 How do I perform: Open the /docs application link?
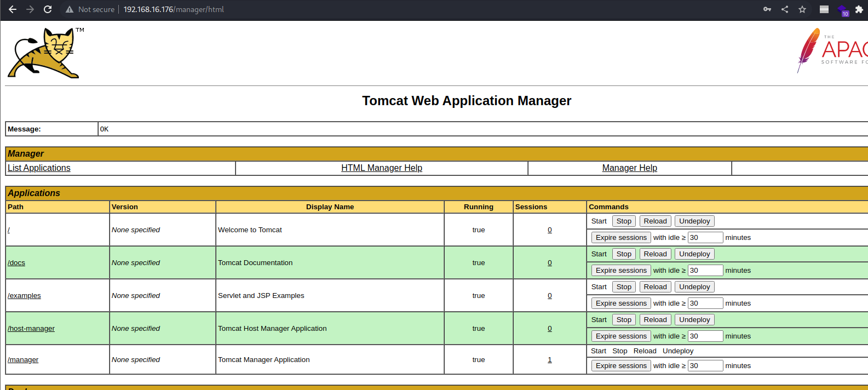tap(16, 263)
